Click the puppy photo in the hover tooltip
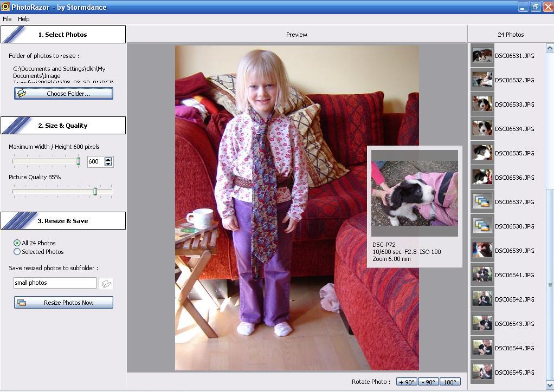 point(415,193)
